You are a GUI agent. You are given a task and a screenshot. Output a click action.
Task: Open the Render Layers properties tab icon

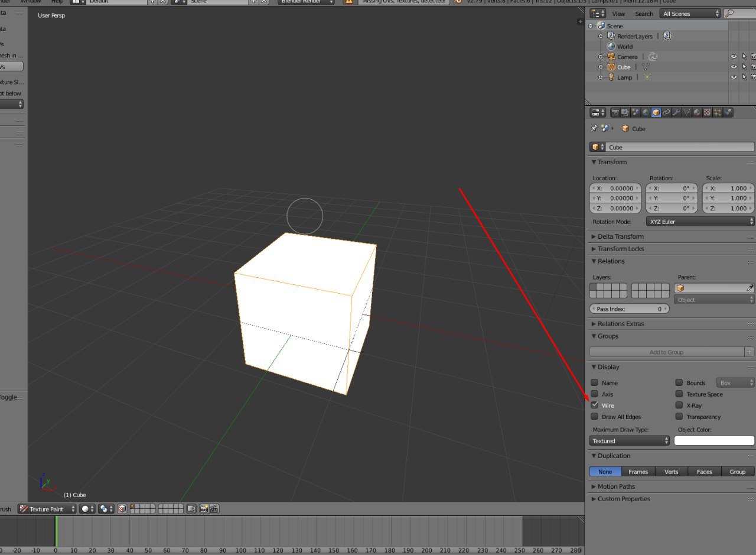(x=625, y=112)
